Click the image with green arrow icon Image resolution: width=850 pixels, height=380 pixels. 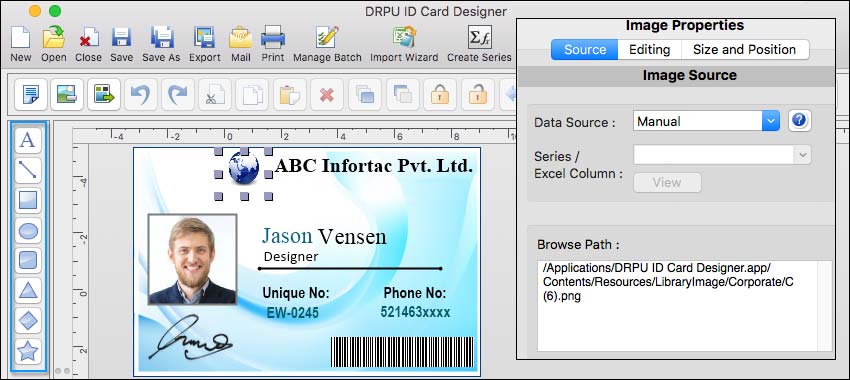pos(104,95)
